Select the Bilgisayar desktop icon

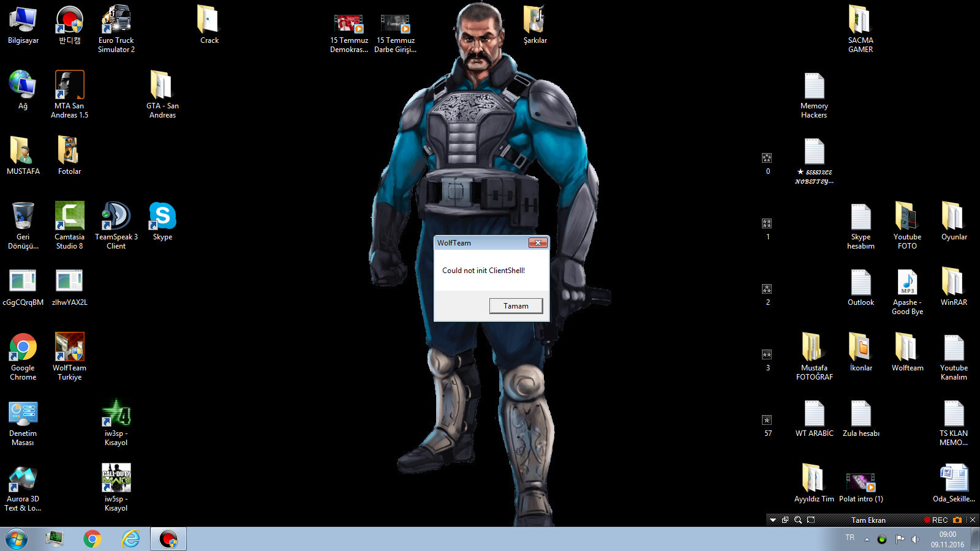(23, 26)
